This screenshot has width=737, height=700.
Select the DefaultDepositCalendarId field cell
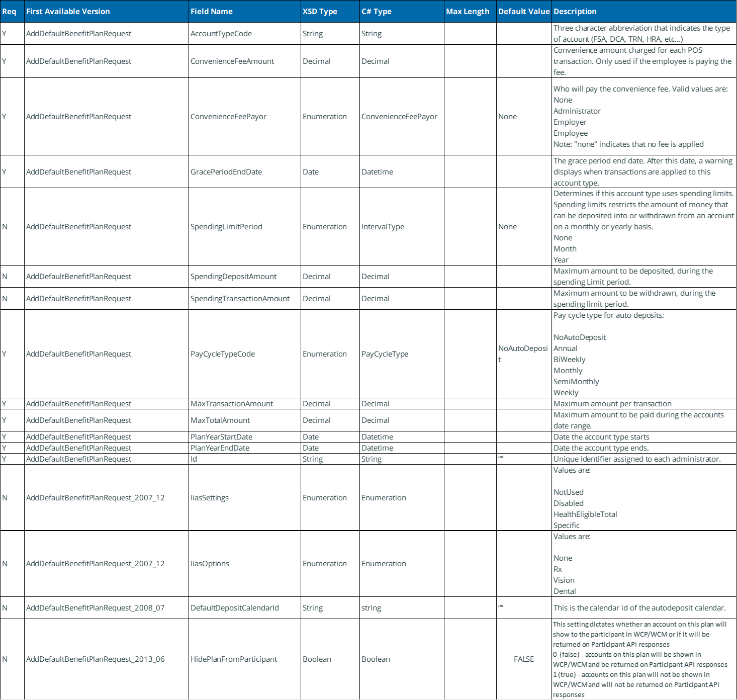point(244,608)
